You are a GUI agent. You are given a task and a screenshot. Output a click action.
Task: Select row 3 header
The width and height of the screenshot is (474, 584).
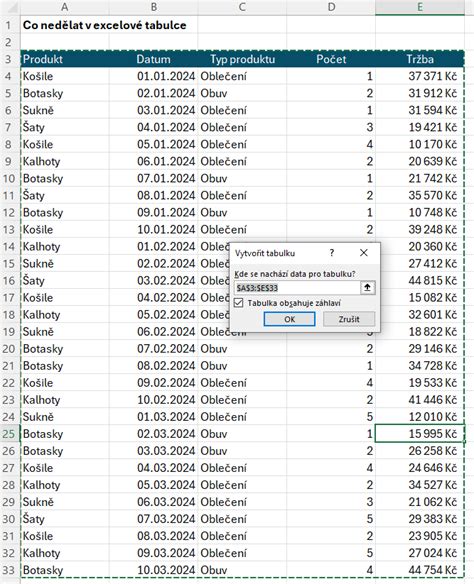[x=9, y=59]
